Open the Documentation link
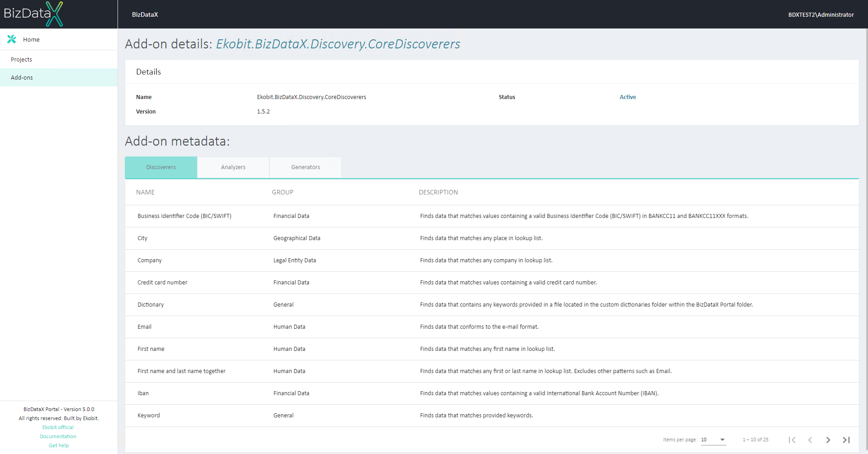 coord(58,436)
